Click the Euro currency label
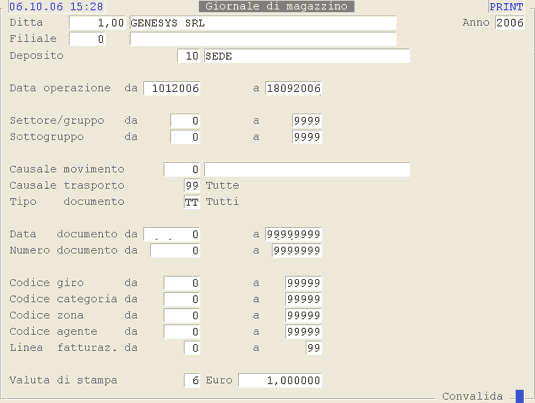 click(219, 380)
